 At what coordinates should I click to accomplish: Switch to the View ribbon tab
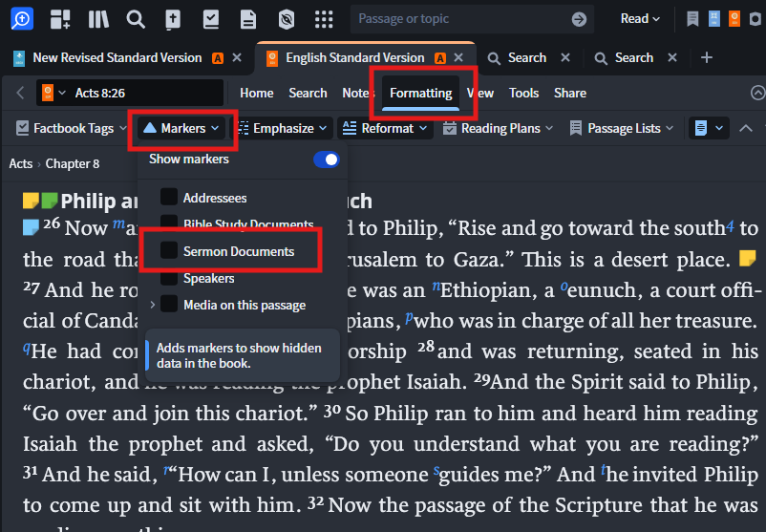480,93
